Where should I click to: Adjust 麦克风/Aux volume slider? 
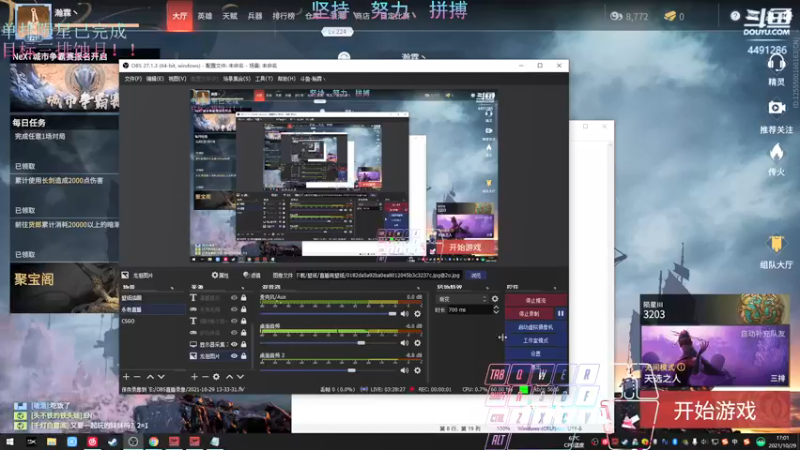click(x=392, y=314)
